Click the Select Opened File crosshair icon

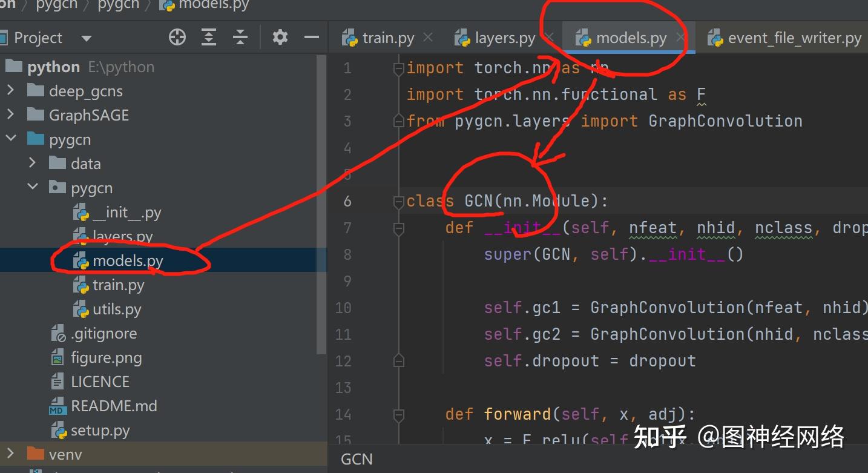click(x=177, y=37)
